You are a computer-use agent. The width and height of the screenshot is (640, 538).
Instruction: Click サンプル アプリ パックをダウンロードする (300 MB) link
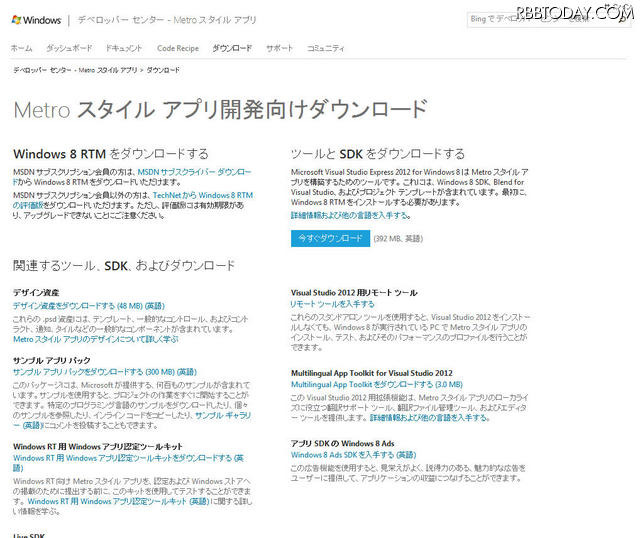click(104, 372)
